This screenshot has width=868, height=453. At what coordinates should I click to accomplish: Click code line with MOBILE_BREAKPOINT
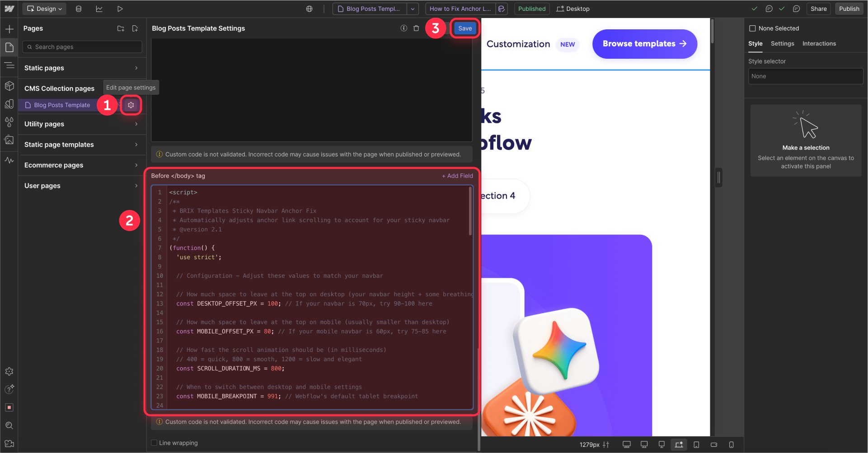[297, 396]
